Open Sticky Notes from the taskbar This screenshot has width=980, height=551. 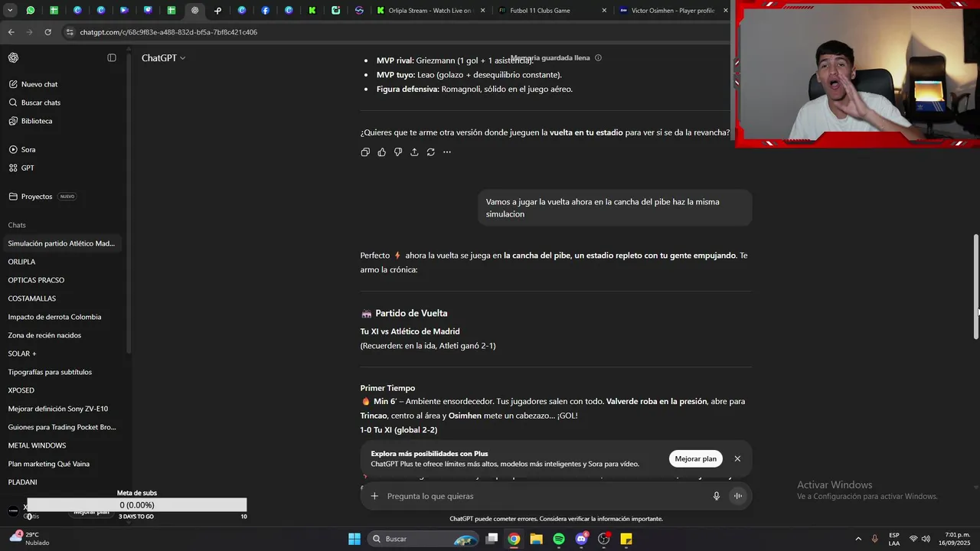pos(626,539)
